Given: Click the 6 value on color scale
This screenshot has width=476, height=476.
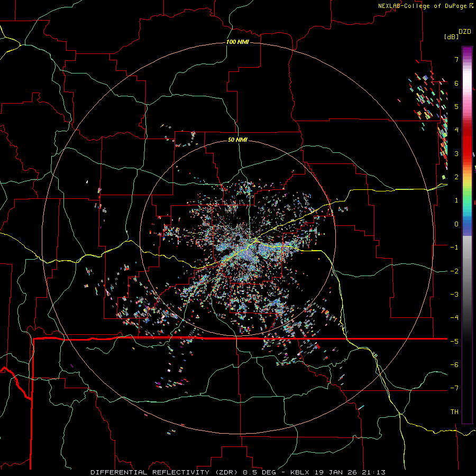Looking at the screenshot, I should [456, 83].
